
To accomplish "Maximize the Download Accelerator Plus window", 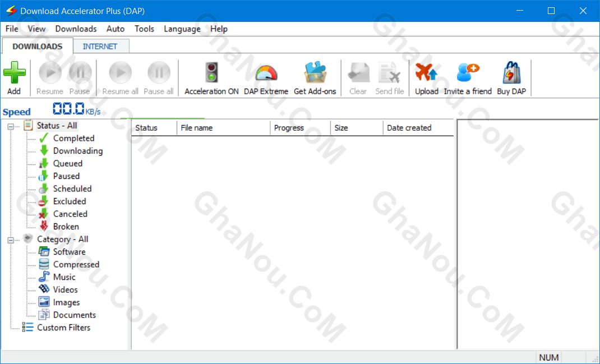I will [x=551, y=11].
